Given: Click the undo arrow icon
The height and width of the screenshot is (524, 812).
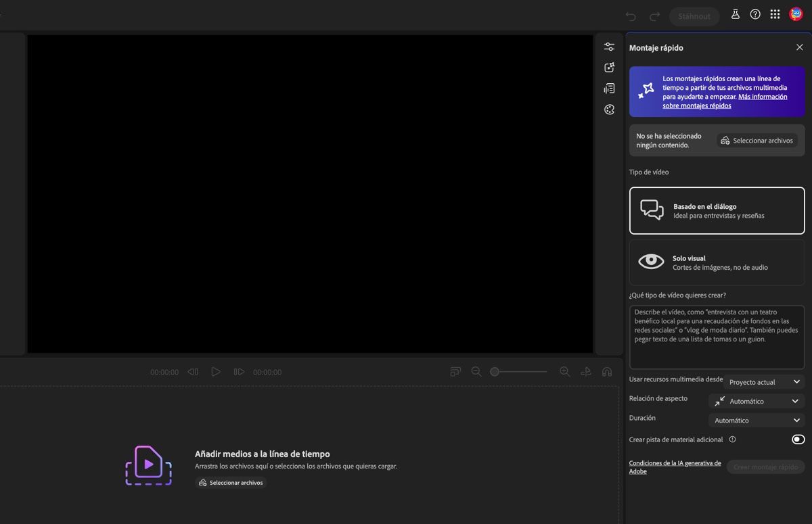Looking at the screenshot, I should [631, 16].
